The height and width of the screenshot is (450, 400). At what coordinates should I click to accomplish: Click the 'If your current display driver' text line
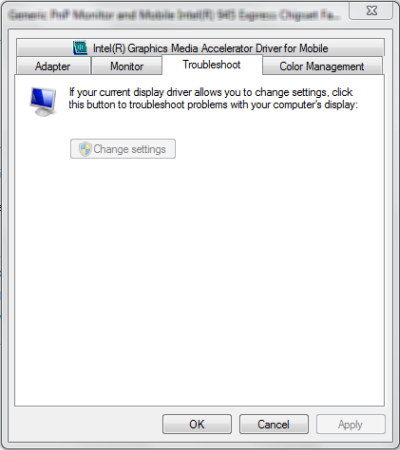[x=211, y=92]
